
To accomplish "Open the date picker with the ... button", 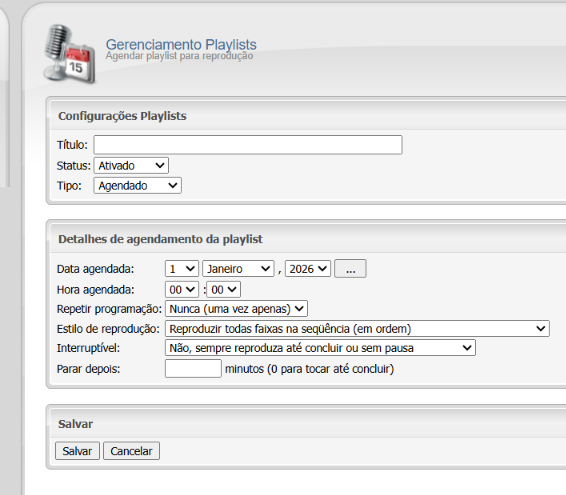I will pyautogui.click(x=350, y=269).
